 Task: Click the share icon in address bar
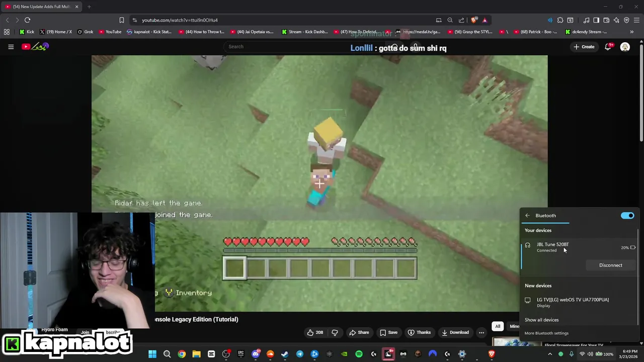(x=461, y=20)
